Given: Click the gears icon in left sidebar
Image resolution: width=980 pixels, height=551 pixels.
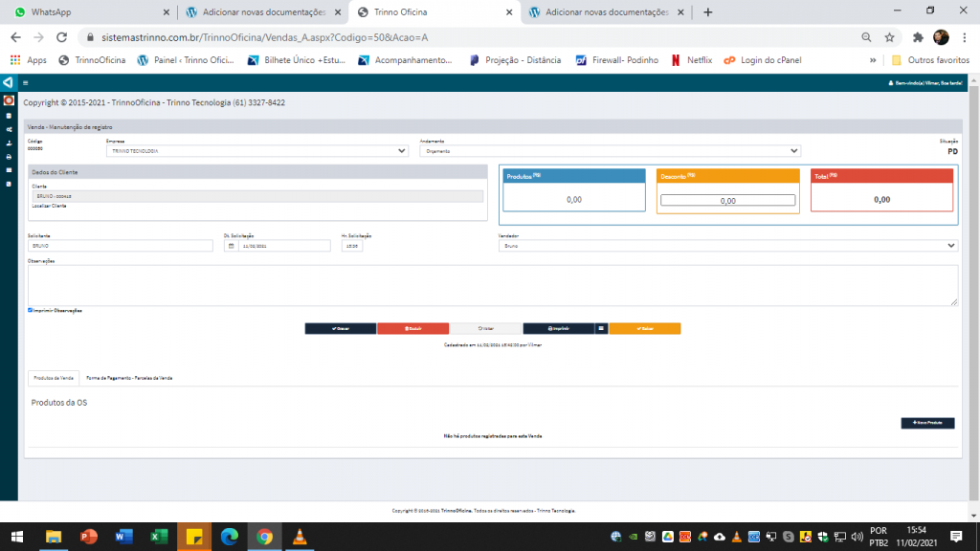Looking at the screenshot, I should [9, 129].
